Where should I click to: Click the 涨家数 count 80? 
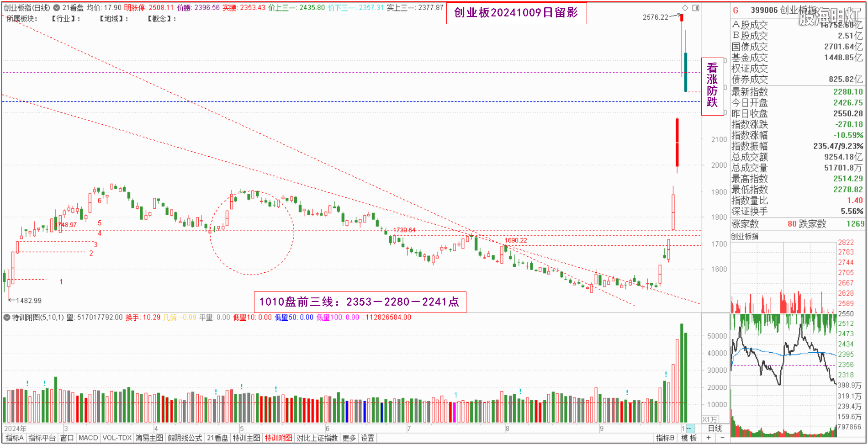792,224
